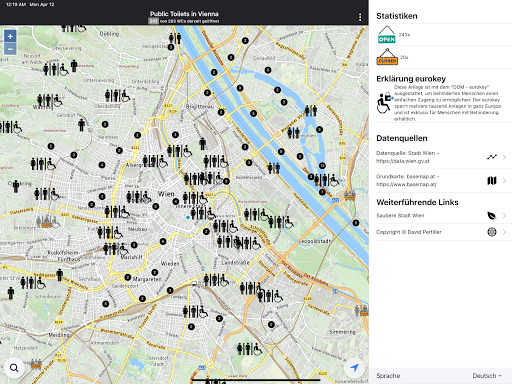Open the map search magnifier
The width and height of the screenshot is (512, 384).
click(x=14, y=368)
